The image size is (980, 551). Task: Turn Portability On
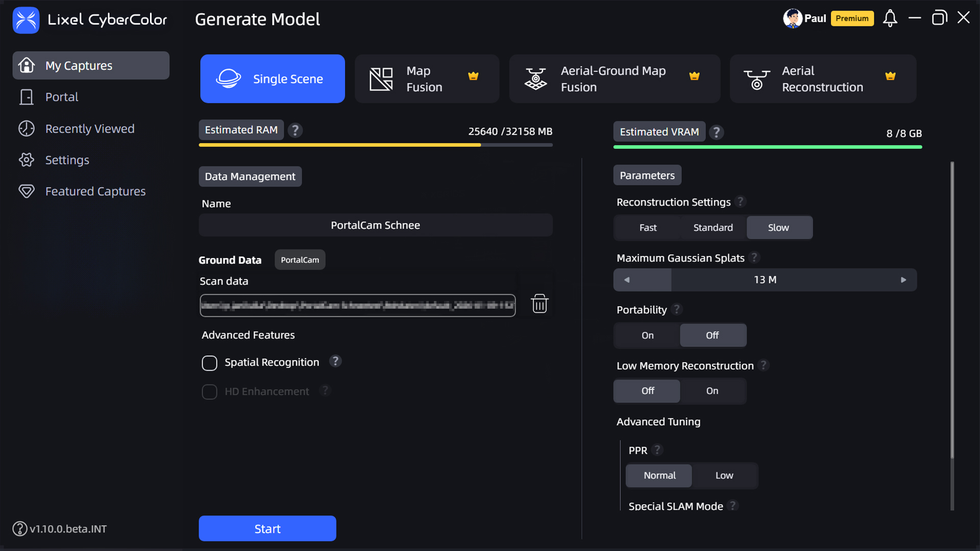pos(647,335)
